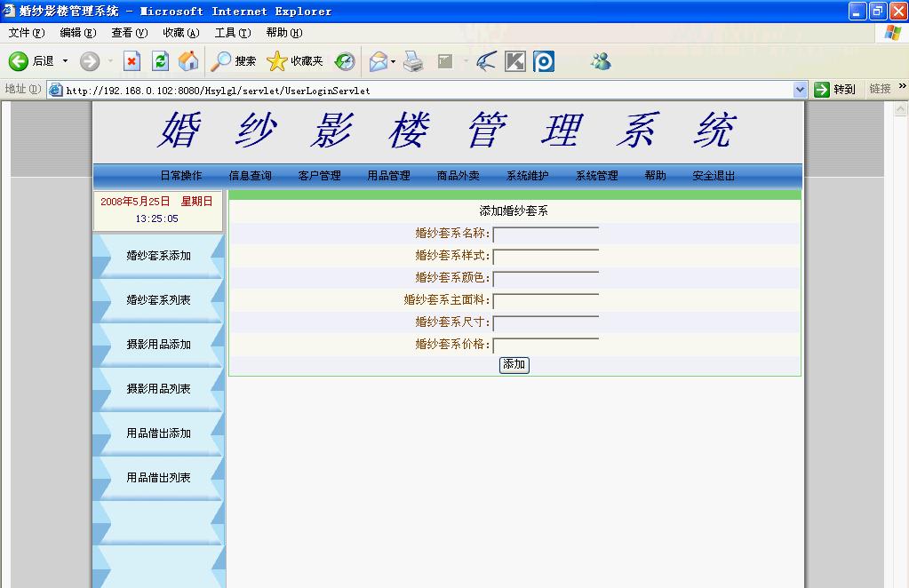Focus the 婚纱套系颜色 input field
This screenshot has width=909, height=588.
(546, 279)
